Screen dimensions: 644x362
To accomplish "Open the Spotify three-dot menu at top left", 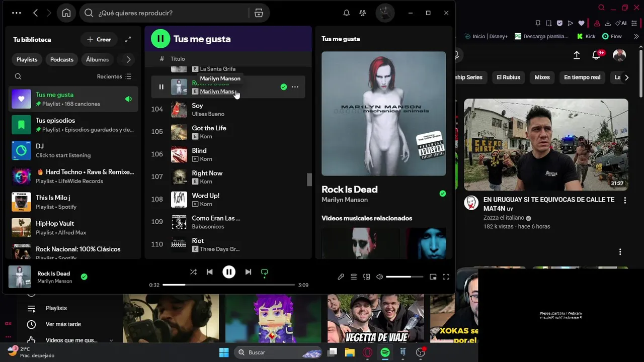I will [x=16, y=13].
